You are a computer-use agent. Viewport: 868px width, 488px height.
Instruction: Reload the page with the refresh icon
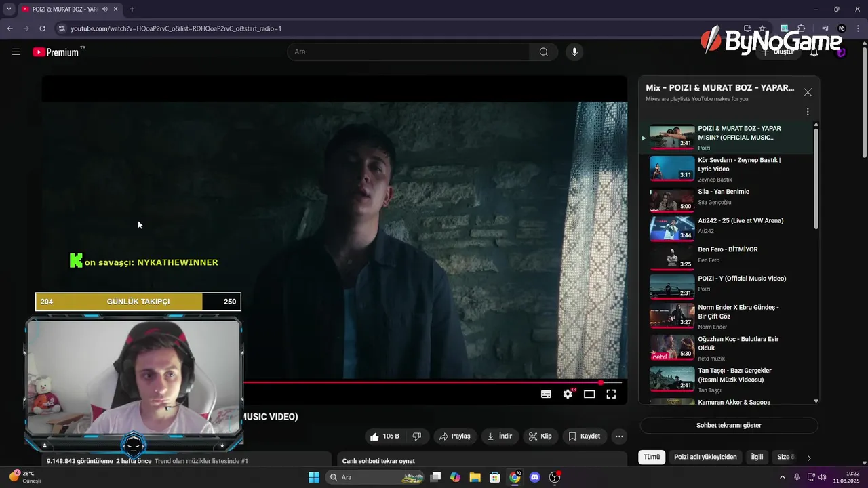pyautogui.click(x=42, y=28)
